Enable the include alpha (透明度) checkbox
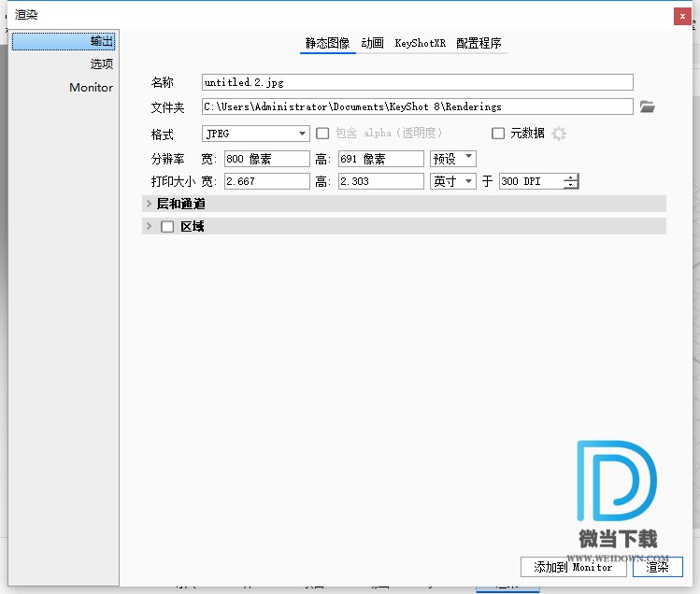 (322, 134)
